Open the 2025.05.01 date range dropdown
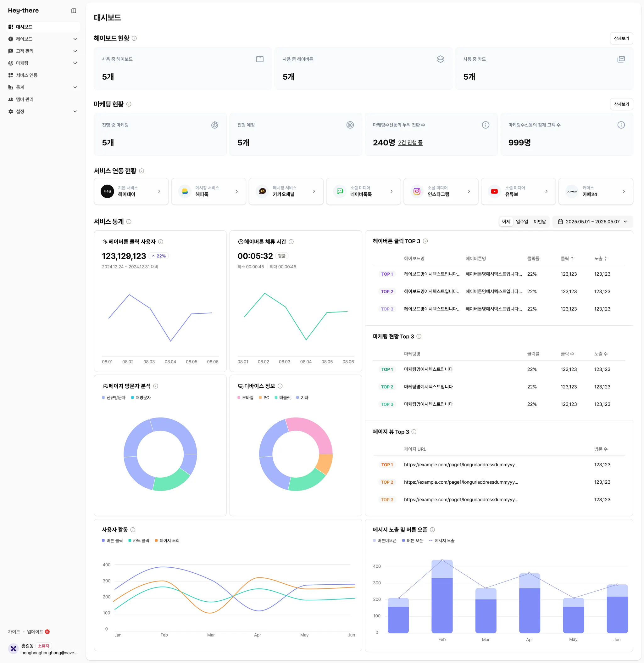The width and height of the screenshot is (644, 663). [x=593, y=222]
